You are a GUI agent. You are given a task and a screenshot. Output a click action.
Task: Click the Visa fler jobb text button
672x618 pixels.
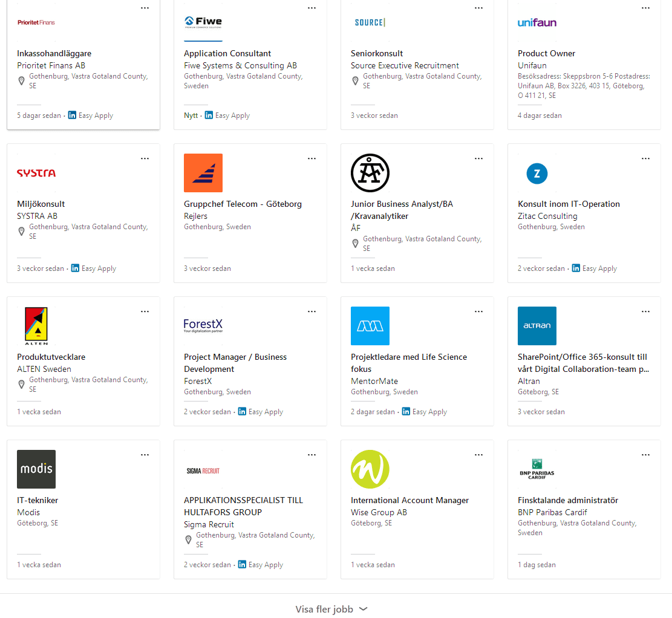(324, 609)
